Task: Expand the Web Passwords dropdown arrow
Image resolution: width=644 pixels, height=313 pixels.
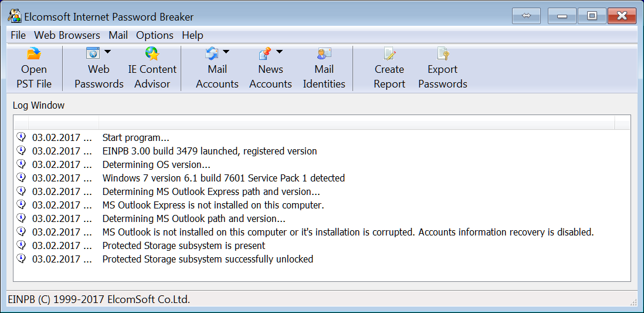Action: (107, 52)
